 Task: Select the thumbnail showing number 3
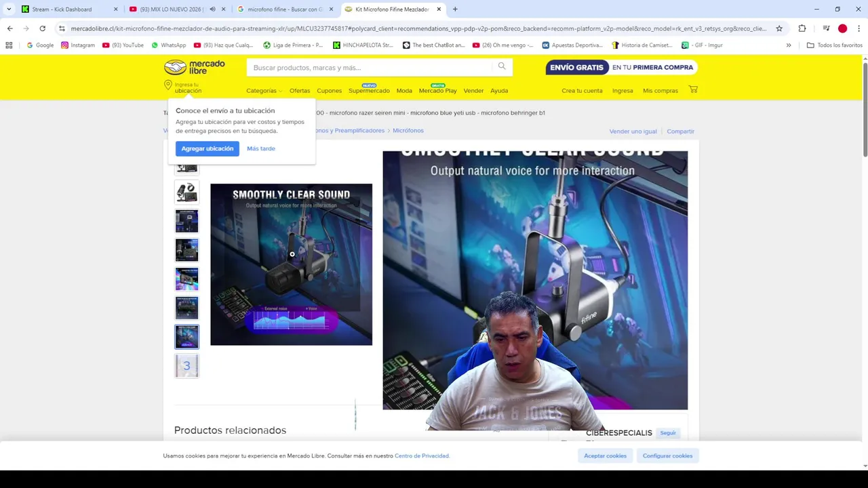[x=186, y=366]
